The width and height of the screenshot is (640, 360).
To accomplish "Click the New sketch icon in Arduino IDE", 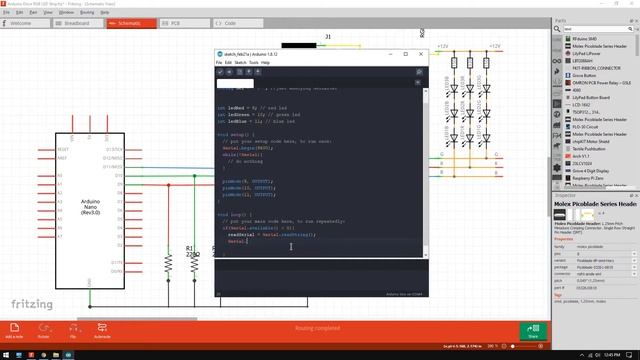I will tap(240, 72).
